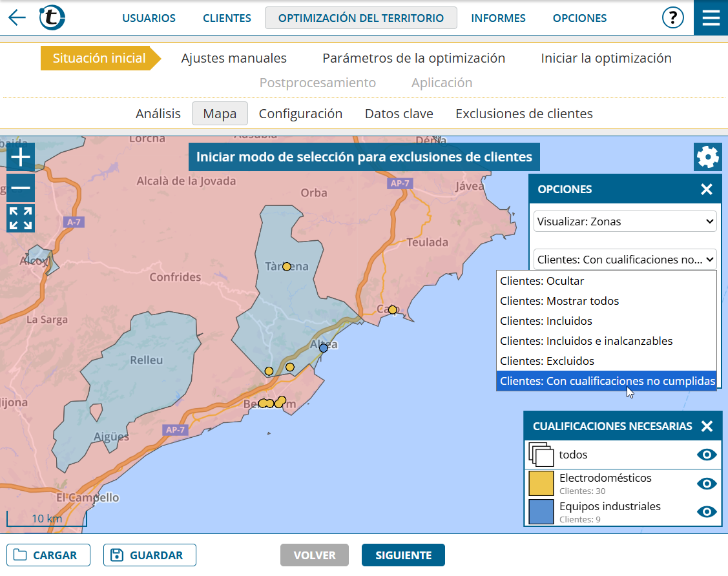The height and width of the screenshot is (576, 728).
Task: Open the help question mark icon
Action: tap(672, 17)
